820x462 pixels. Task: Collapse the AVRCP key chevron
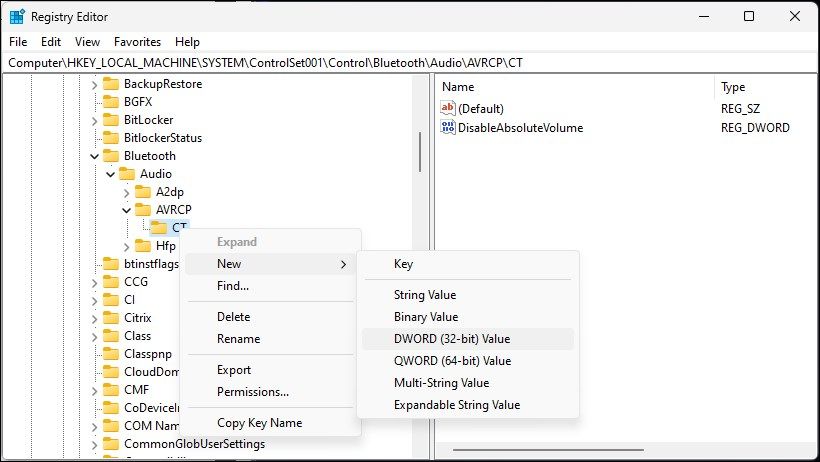pyautogui.click(x=126, y=210)
